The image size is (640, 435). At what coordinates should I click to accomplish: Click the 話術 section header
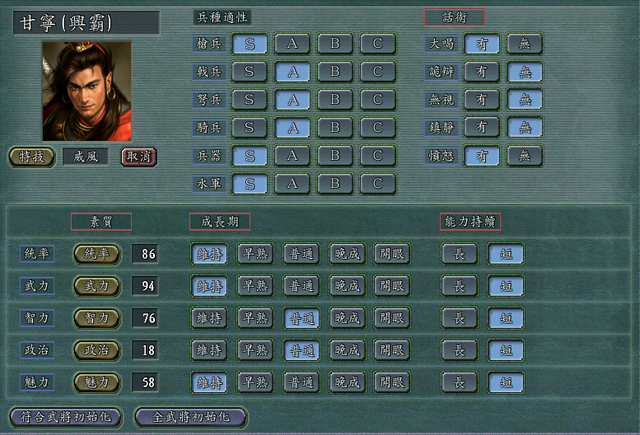pyautogui.click(x=454, y=18)
